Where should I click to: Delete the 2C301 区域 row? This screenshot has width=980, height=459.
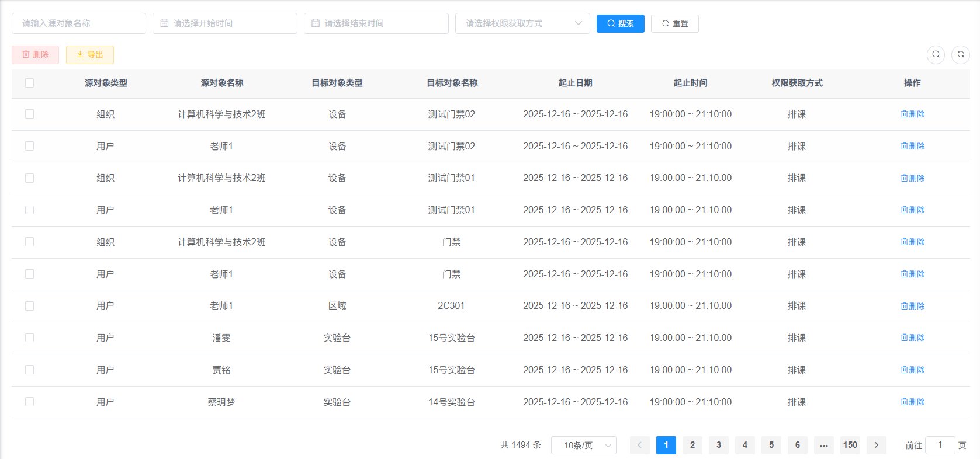[x=912, y=306]
